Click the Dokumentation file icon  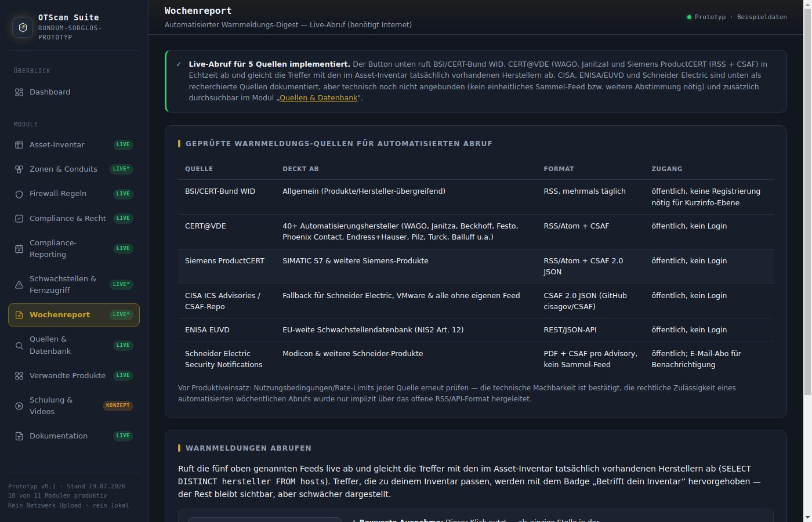pos(19,436)
